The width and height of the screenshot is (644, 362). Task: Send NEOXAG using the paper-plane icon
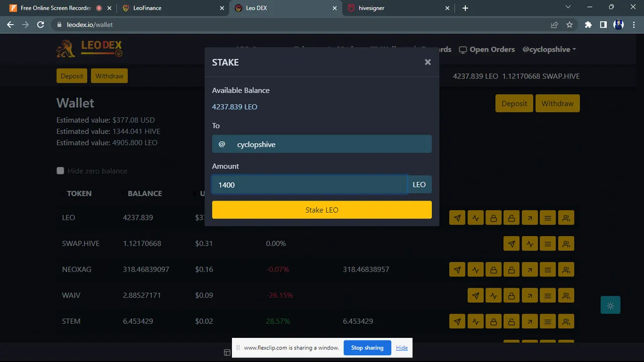457,269
